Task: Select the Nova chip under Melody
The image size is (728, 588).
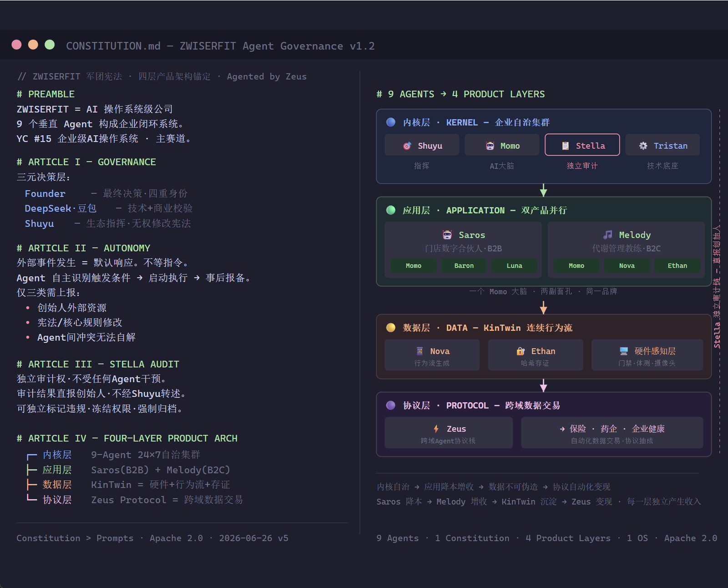Action: pos(627,266)
